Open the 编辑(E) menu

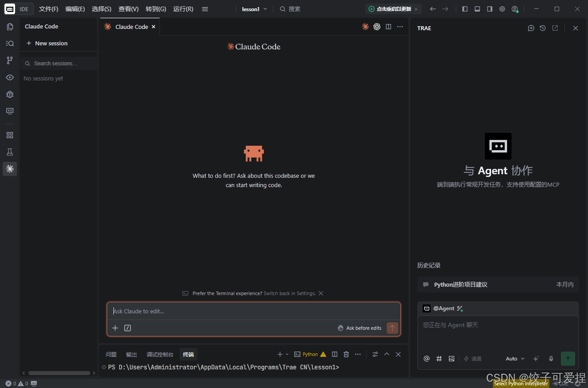[x=75, y=9]
